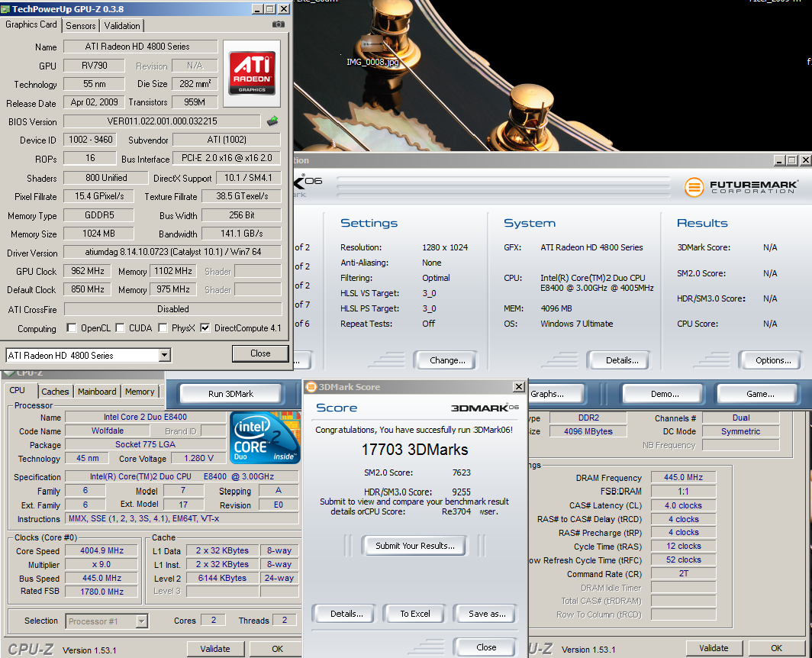The height and width of the screenshot is (658, 812).
Task: Click Submit Your Results... button
Action: point(415,546)
